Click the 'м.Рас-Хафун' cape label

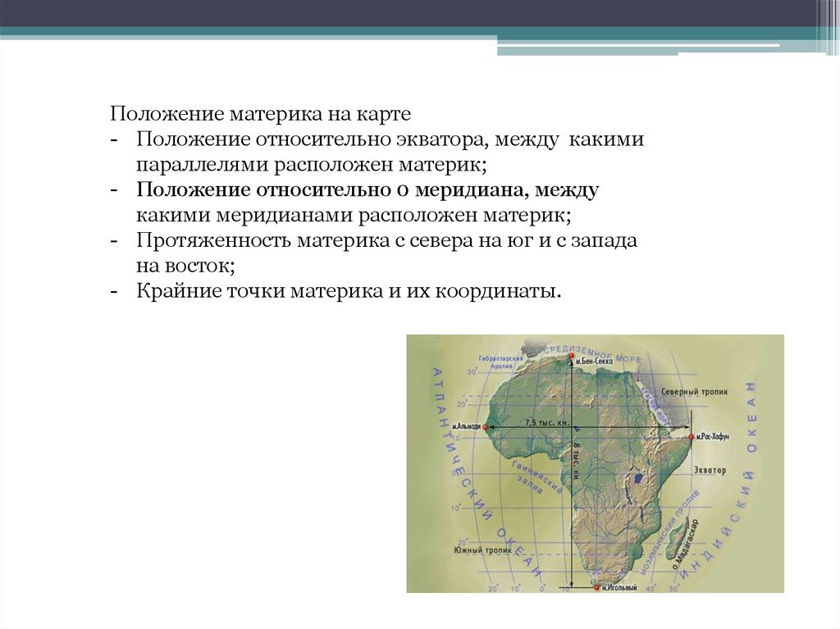pyautogui.click(x=713, y=436)
